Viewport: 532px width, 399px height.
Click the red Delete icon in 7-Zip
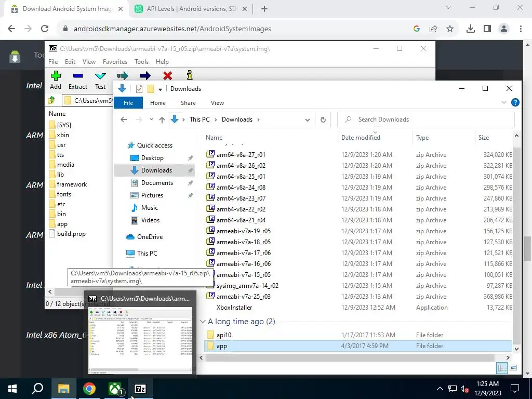click(x=167, y=75)
